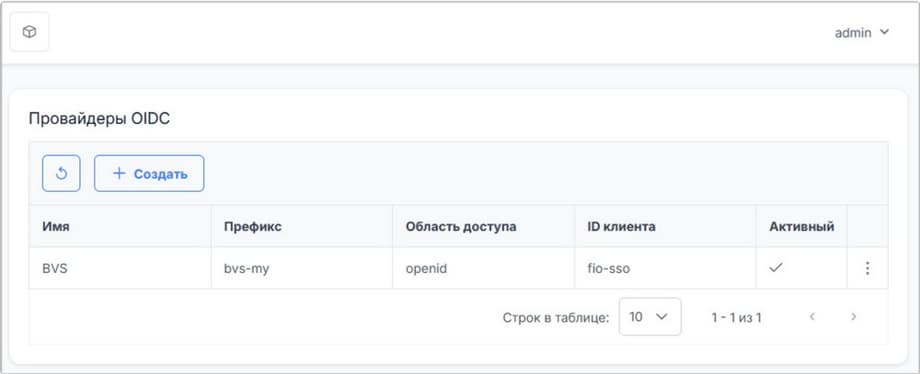Click the plus icon in Создать button
Screen dimensions: 920x374
click(119, 173)
